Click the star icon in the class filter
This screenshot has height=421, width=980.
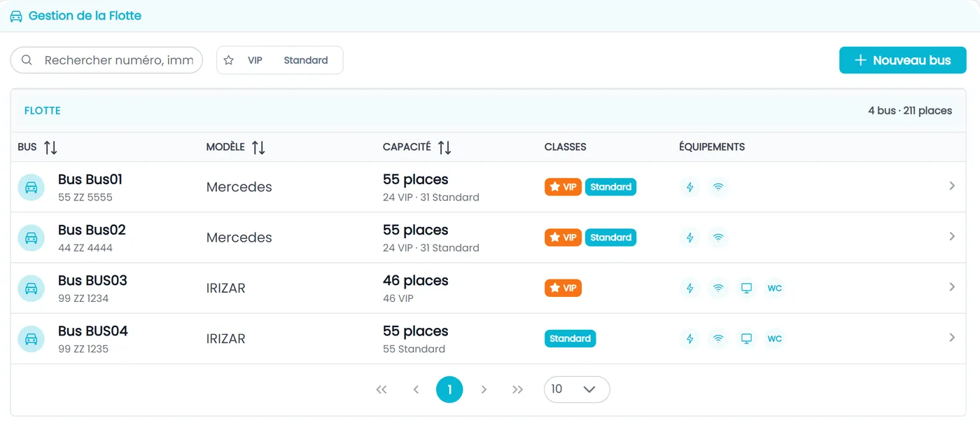(x=229, y=60)
